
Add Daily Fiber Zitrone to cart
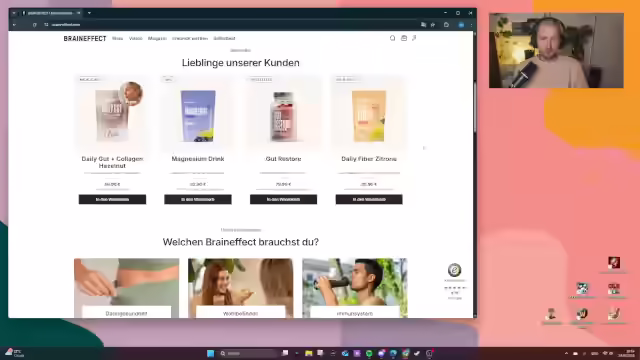tap(369, 199)
